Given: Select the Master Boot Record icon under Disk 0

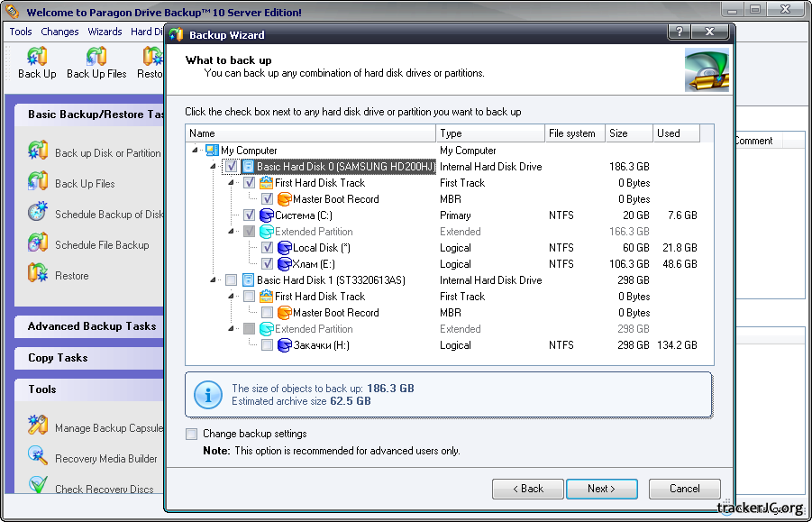Looking at the screenshot, I should [x=284, y=199].
